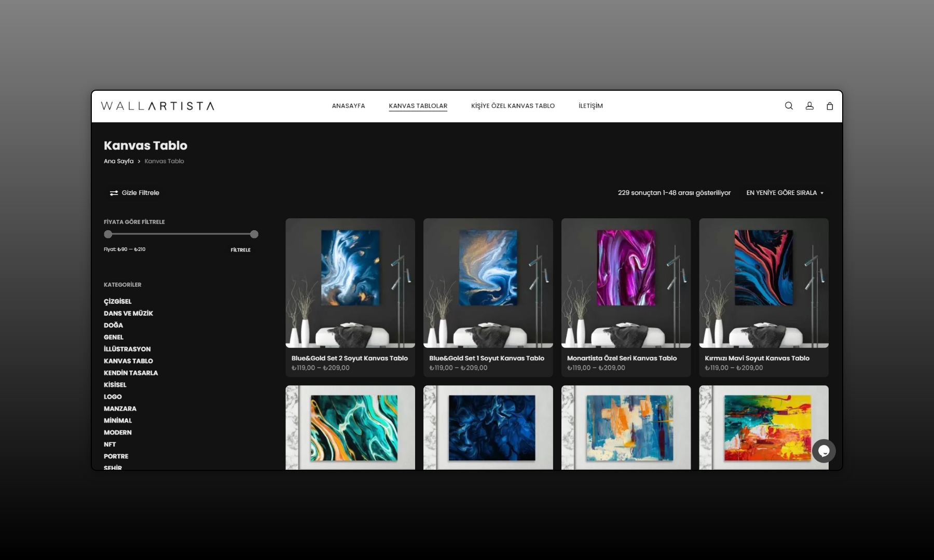Choose the Manzara category link
Viewport: 934px width, 560px height.
coord(120,409)
